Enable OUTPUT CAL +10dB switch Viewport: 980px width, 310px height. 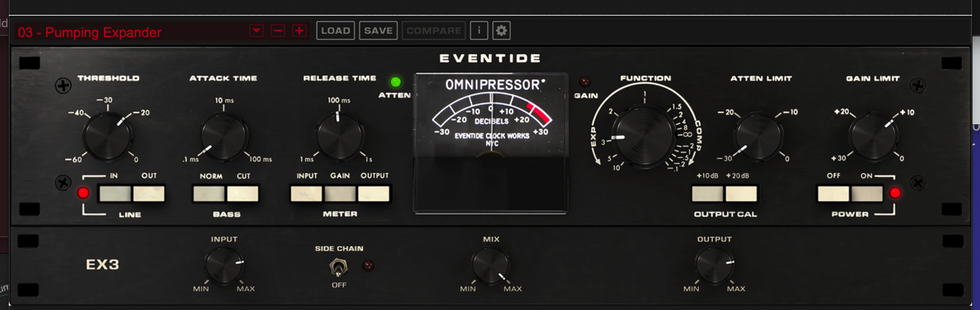pos(708,194)
